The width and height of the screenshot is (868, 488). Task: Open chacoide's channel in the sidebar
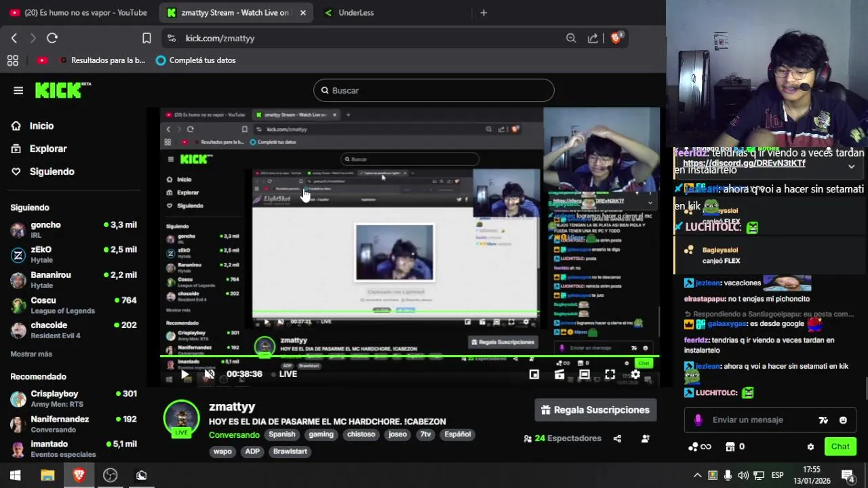pos(73,330)
